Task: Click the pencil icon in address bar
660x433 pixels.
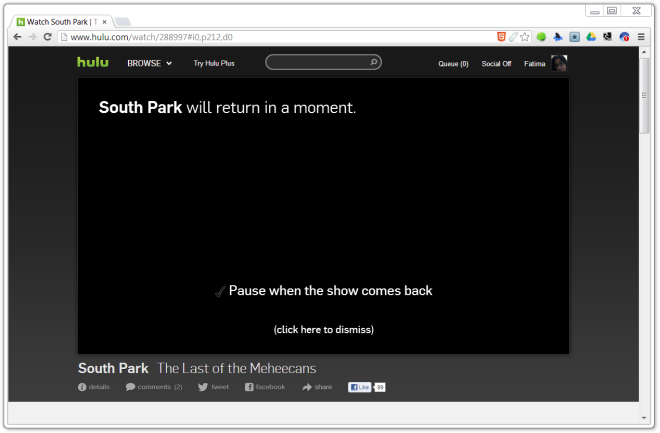Action: 513,37
